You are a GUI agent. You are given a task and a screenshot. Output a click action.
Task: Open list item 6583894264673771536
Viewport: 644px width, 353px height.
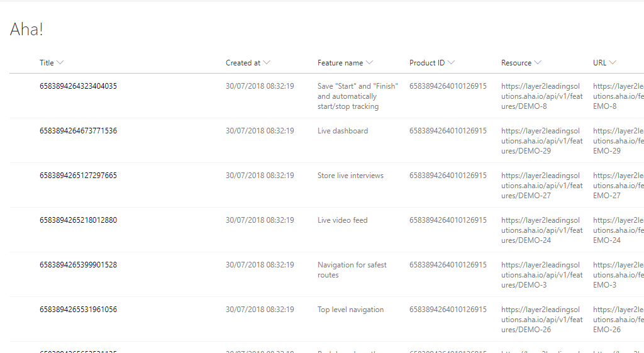pyautogui.click(x=78, y=131)
